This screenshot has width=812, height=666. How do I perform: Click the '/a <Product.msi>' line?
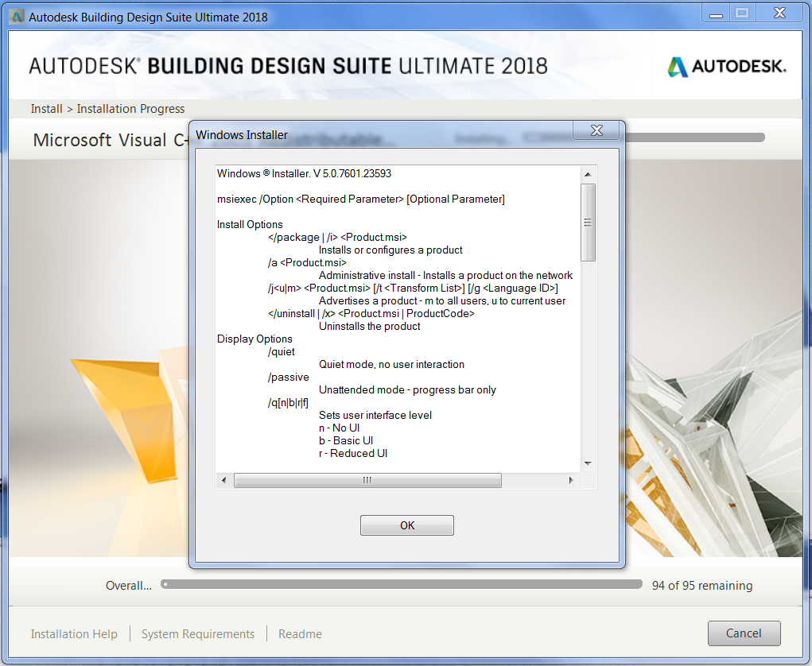(x=307, y=262)
